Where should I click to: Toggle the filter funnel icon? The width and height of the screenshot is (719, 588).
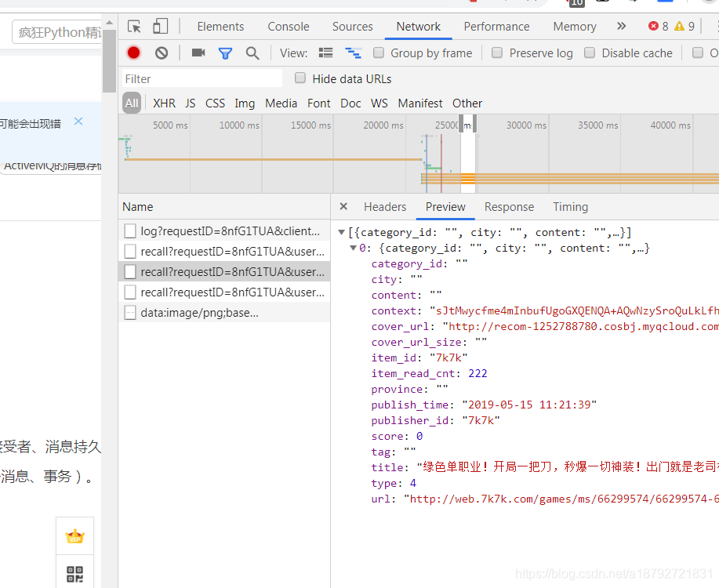[x=225, y=53]
